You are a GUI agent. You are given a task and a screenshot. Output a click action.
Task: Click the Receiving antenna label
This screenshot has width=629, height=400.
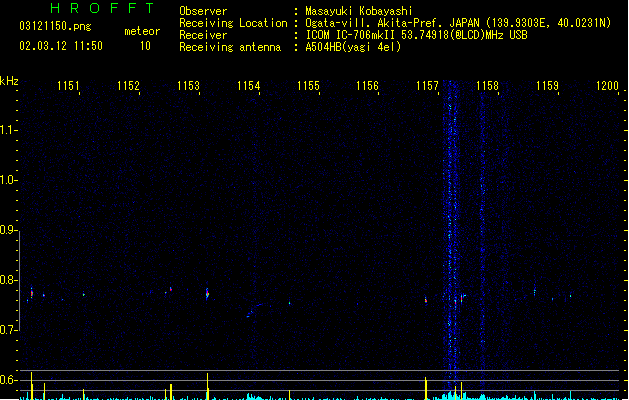pyautogui.click(x=230, y=47)
